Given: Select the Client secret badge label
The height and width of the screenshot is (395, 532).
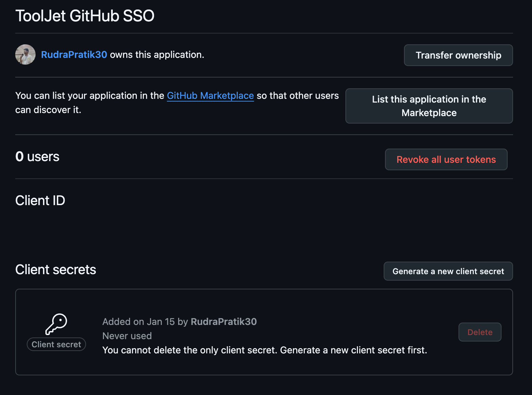Looking at the screenshot, I should 56,345.
